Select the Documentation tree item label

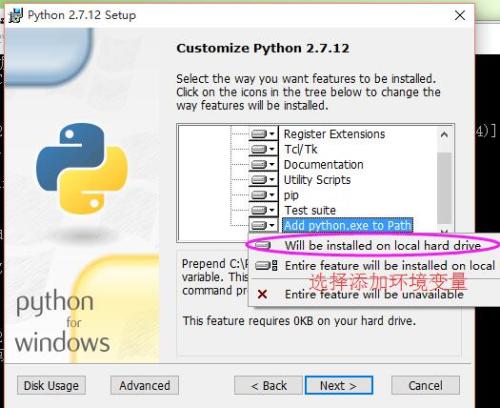[x=323, y=165]
